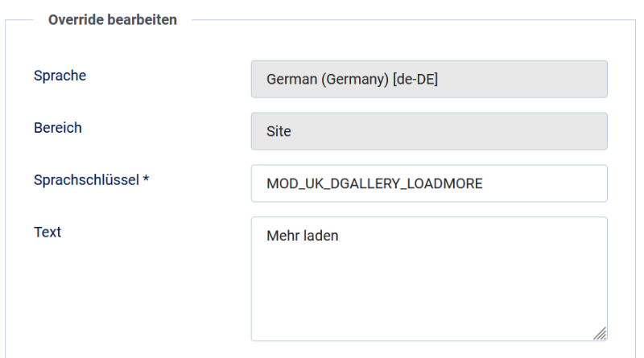Click the "Sprachschlüssel" label
The height and width of the screenshot is (358, 644).
(87, 180)
